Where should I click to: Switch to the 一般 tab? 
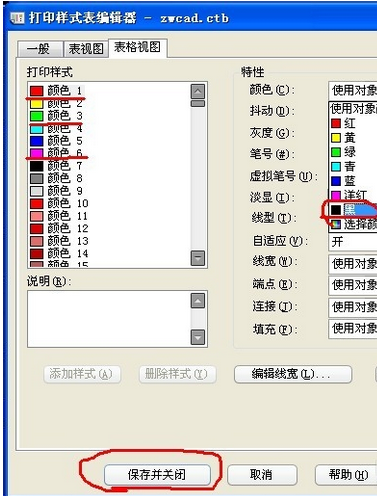[x=40, y=49]
